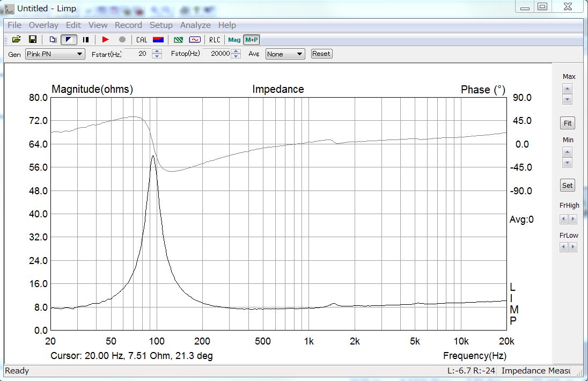
Task: Click the Fit button
Action: (568, 123)
